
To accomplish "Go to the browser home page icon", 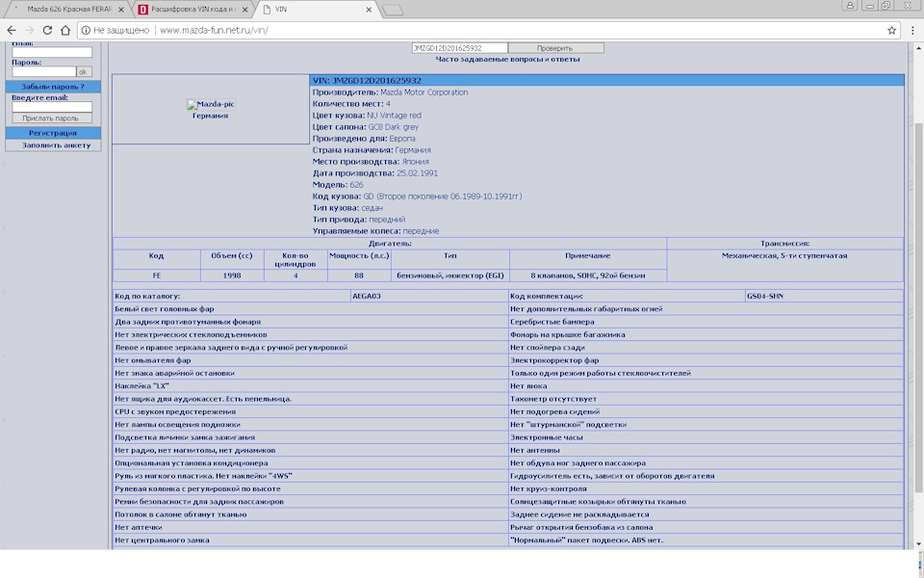I will pos(65,30).
